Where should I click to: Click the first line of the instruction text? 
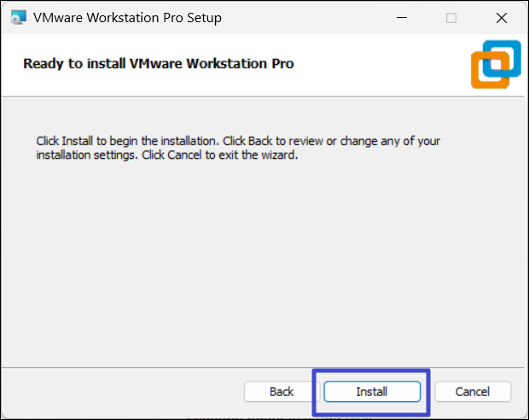[x=238, y=141]
